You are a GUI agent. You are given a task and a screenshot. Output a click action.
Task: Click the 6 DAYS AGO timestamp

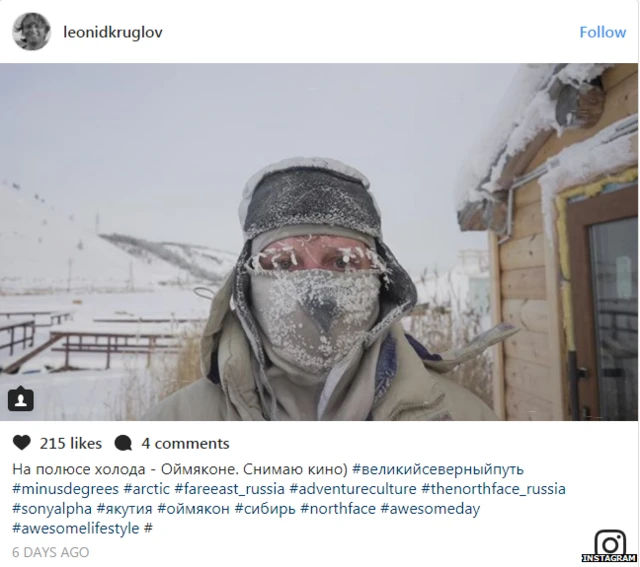51,552
